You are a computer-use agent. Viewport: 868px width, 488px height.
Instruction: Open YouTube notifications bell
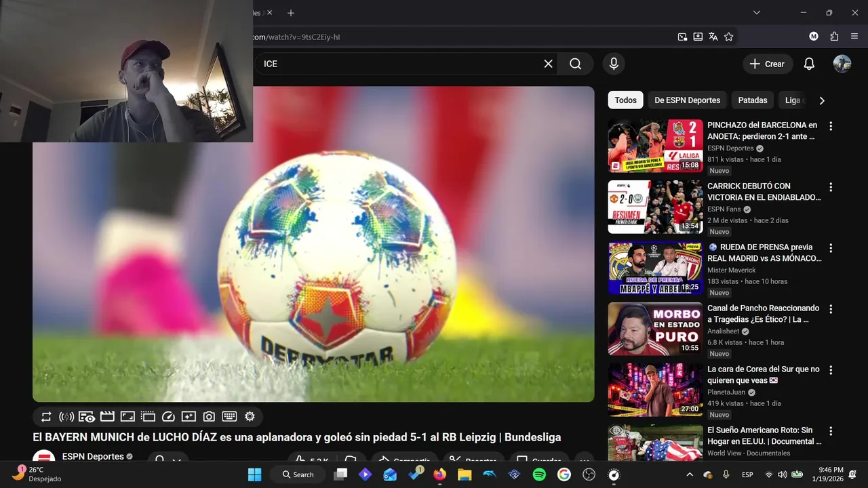click(x=809, y=64)
